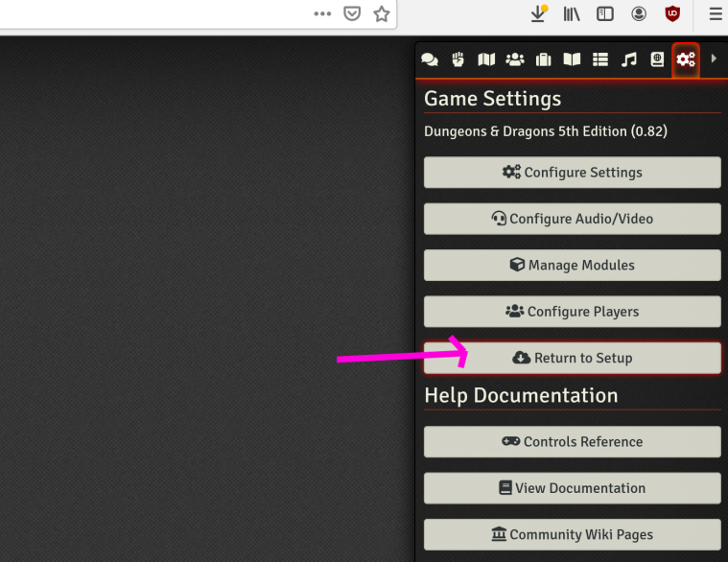This screenshot has width=728, height=562.
Task: Open the Rollable Tables list tab
Action: tap(600, 59)
